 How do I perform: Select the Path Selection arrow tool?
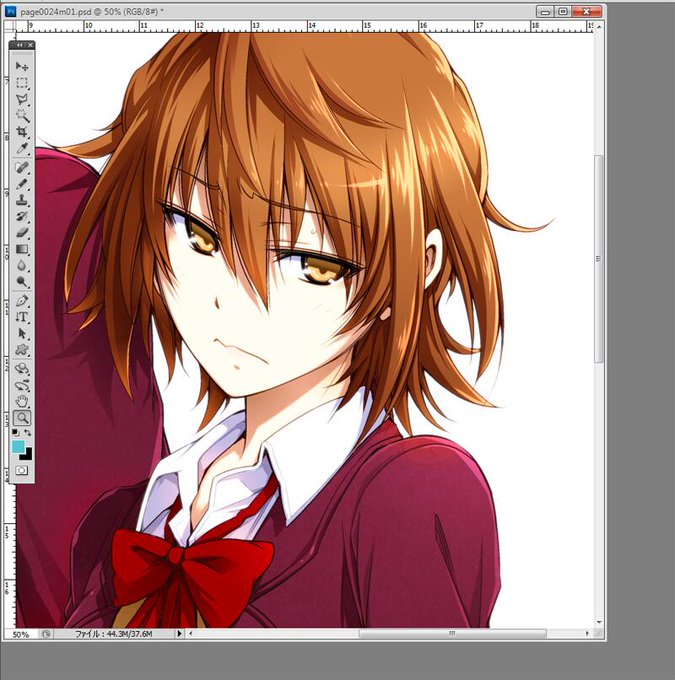22,333
